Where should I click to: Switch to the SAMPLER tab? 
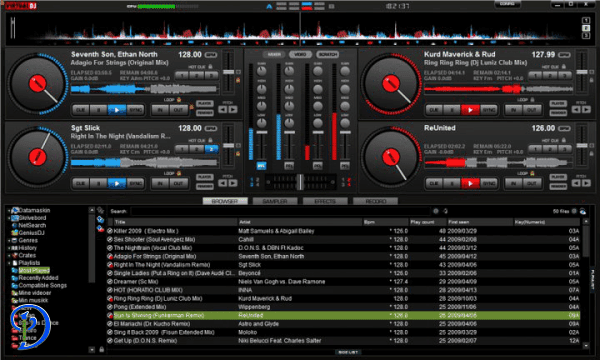pyautogui.click(x=275, y=201)
